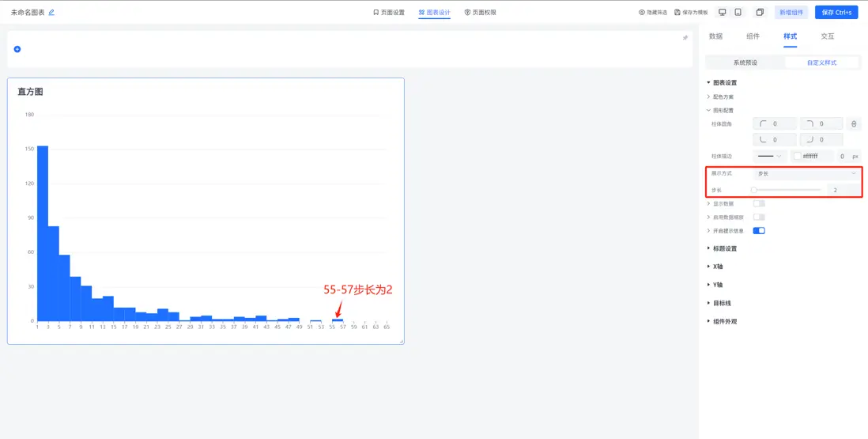The image size is (868, 439).
Task: Toggle the 显示数据 switch
Action: pos(759,203)
